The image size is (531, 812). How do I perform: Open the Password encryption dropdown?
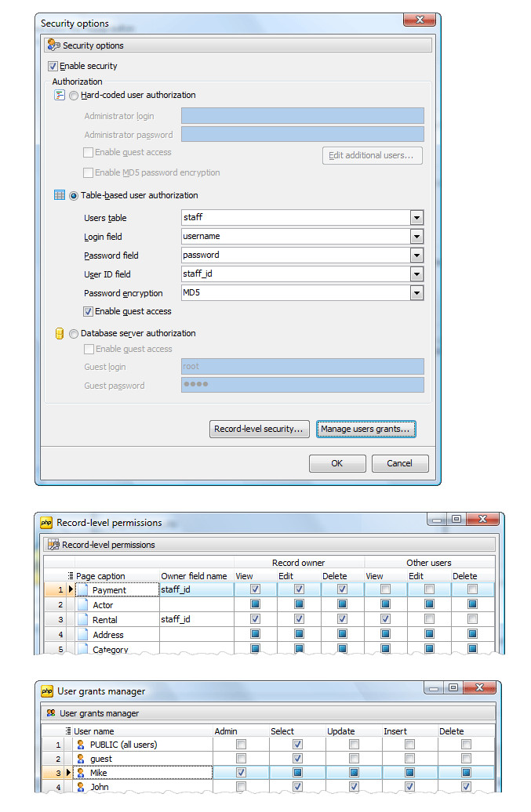(x=417, y=293)
